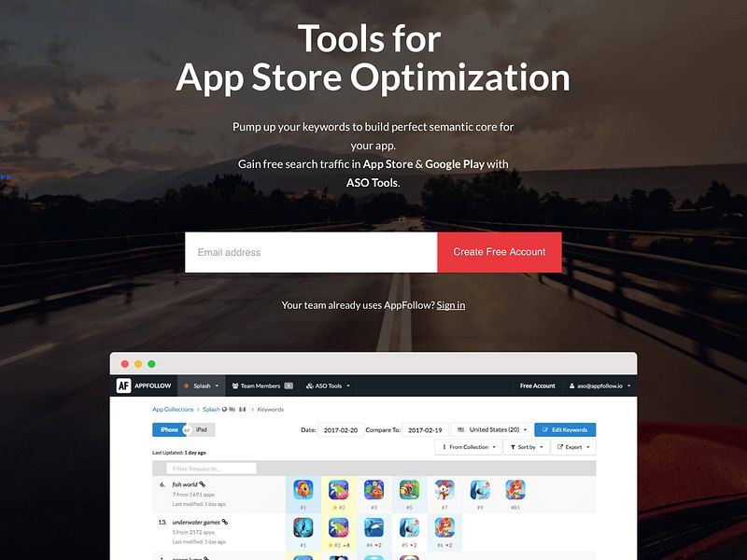Click the globe icon next to Splash breadcrumb
Viewport: 747px width, 560px height.
[222, 409]
